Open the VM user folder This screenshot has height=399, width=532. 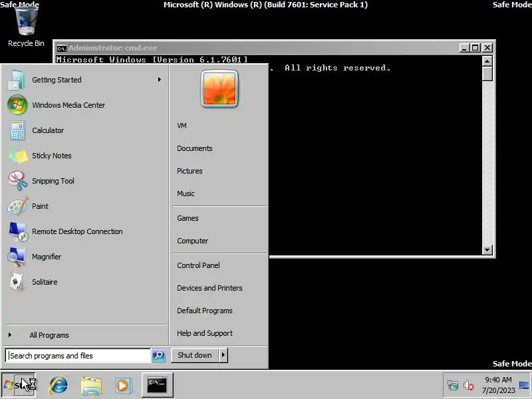182,126
